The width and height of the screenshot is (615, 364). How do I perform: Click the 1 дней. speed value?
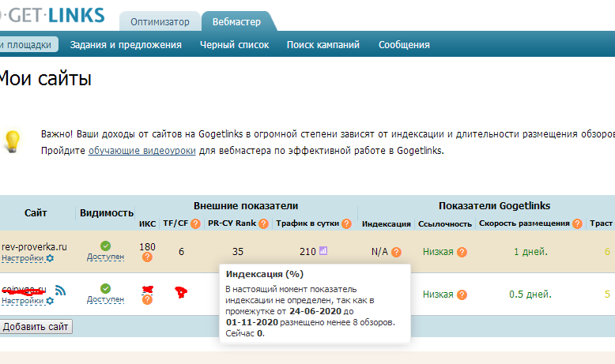pyautogui.click(x=530, y=252)
